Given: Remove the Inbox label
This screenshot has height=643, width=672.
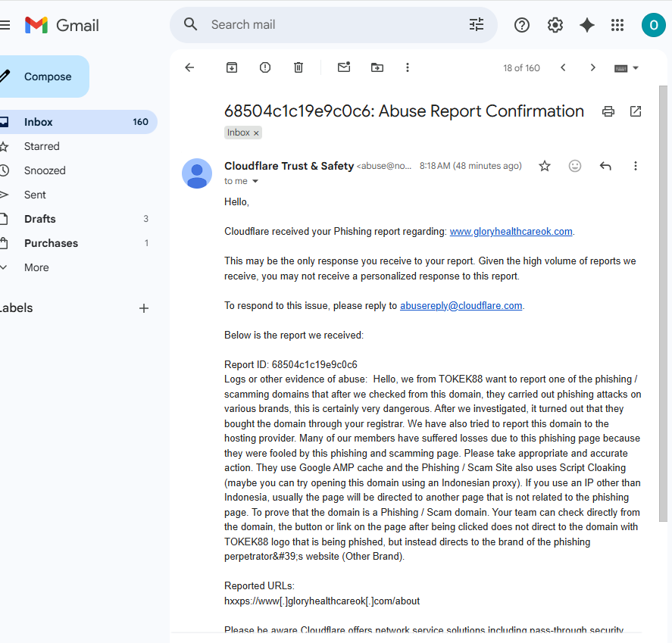Looking at the screenshot, I should coord(256,133).
